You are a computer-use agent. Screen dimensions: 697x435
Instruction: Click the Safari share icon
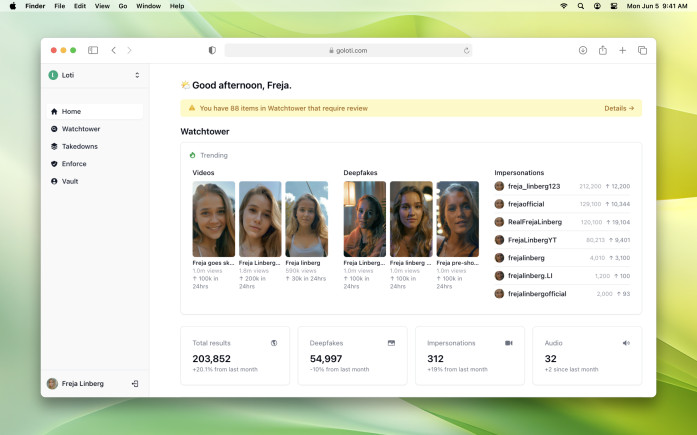click(x=603, y=50)
